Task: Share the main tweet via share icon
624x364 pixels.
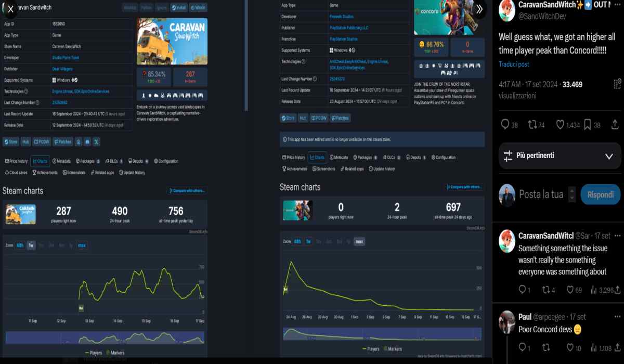Action: pyautogui.click(x=615, y=125)
